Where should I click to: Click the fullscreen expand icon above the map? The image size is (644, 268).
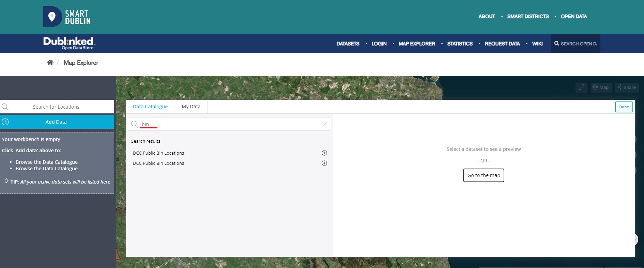click(581, 88)
